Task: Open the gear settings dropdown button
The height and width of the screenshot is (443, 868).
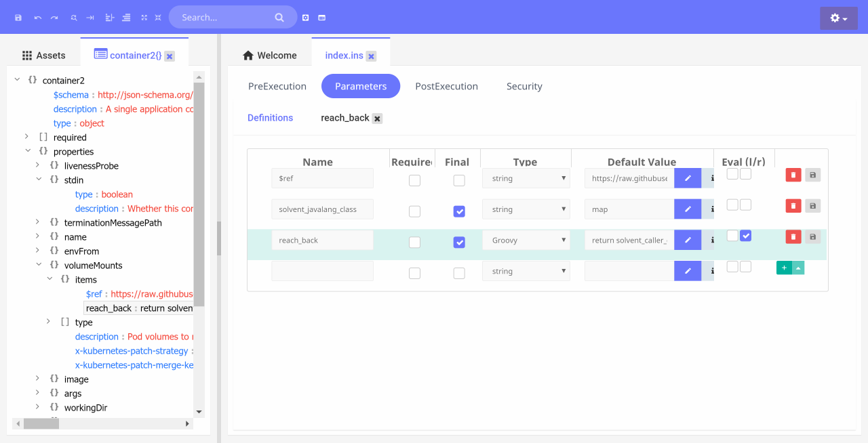Action: coord(838,18)
